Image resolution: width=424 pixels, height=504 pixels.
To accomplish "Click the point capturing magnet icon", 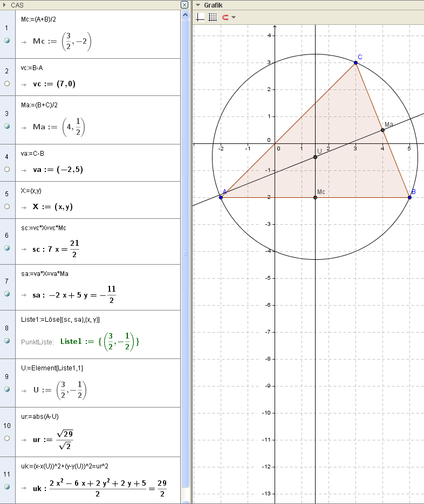I will point(225,17).
